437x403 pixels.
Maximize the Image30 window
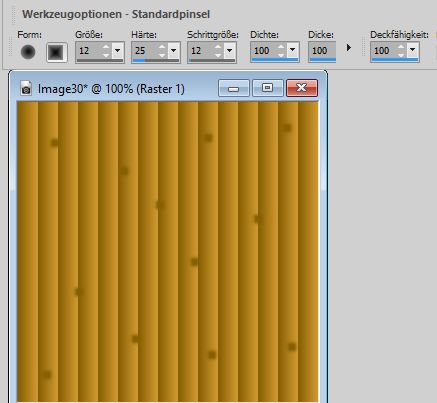tap(267, 88)
